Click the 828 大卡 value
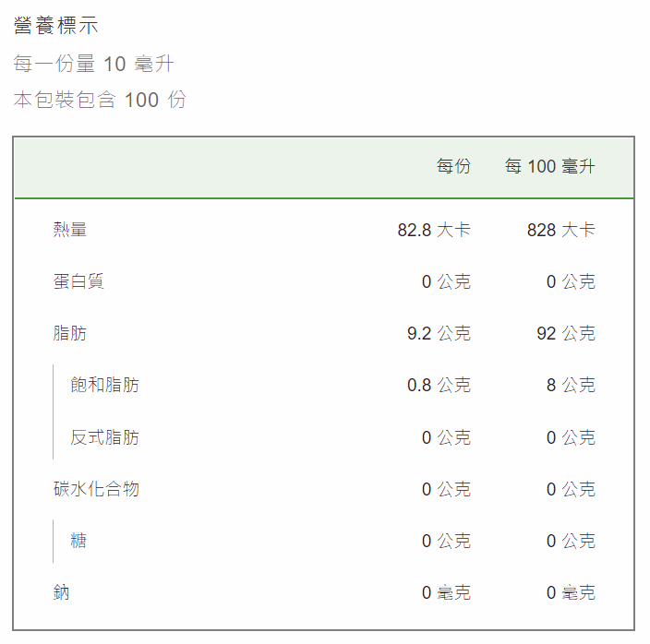Viewport: 650px width, 644px height. pyautogui.click(x=560, y=230)
